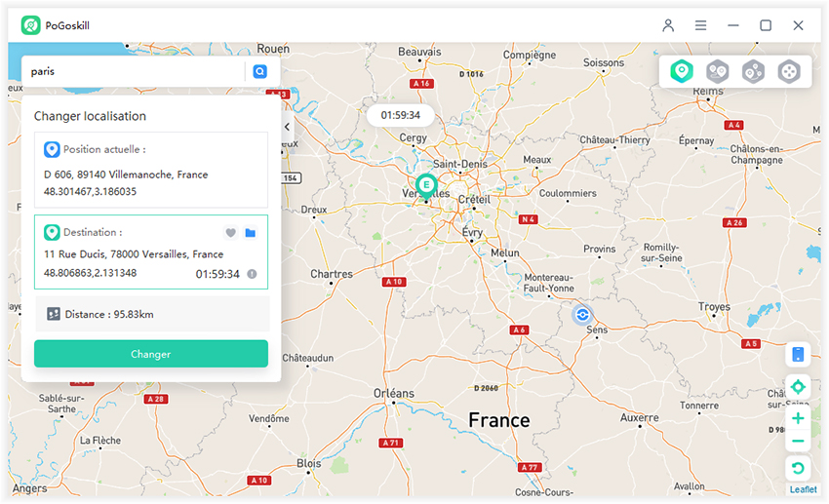The width and height of the screenshot is (829, 504).
Task: Click the 'Changer localisation' heading
Action: 90,116
